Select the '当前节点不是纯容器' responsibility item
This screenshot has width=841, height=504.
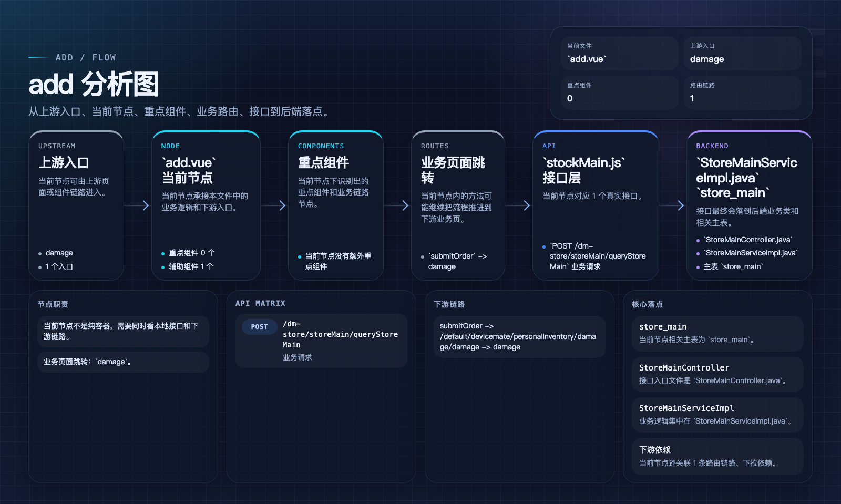coord(123,331)
